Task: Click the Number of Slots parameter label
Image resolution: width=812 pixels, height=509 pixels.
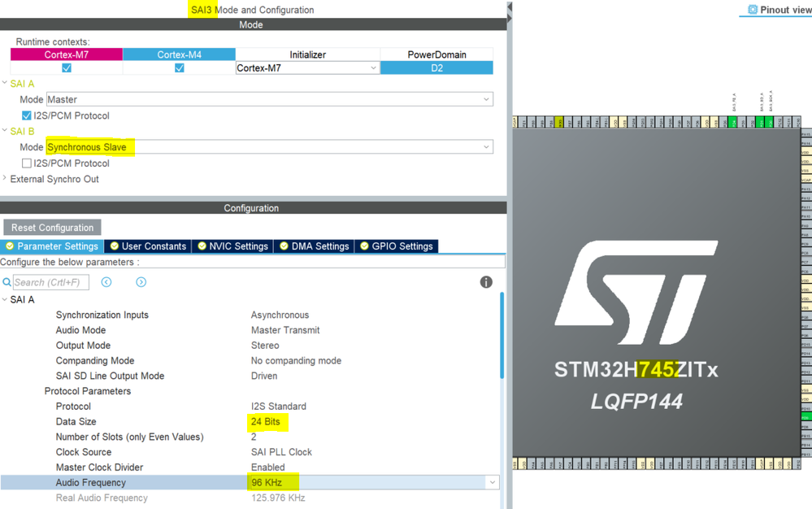Action: pyautogui.click(x=129, y=437)
